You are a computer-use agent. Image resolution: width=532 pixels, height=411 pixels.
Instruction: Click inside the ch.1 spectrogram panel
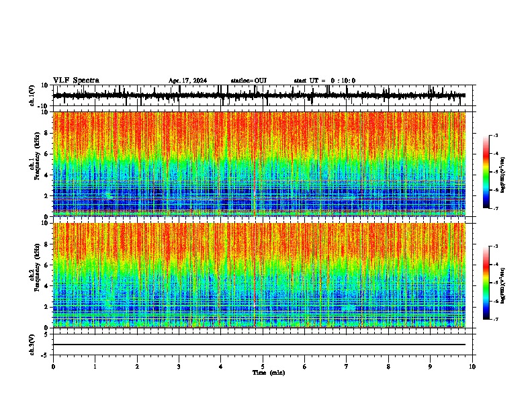click(x=259, y=164)
